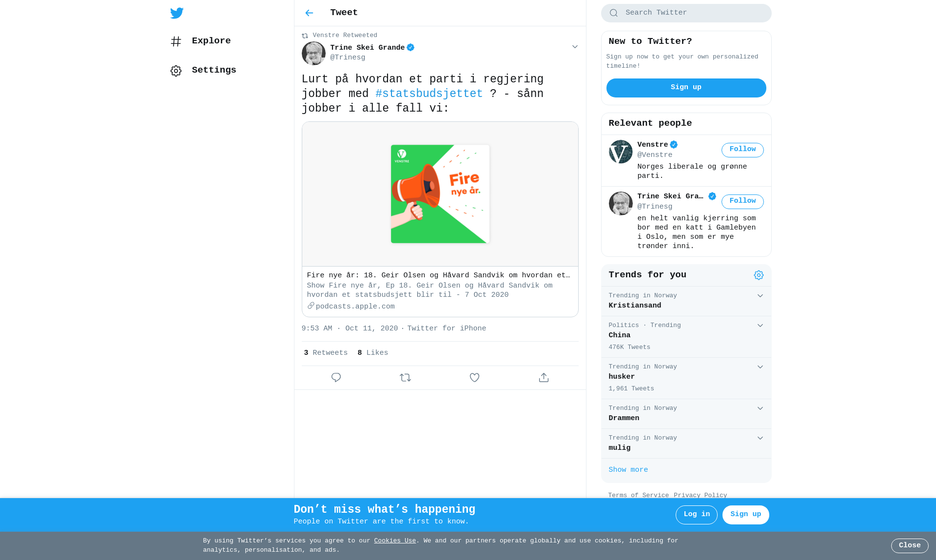The width and height of the screenshot is (936, 560).
Task: Click the retweet icon below the tweet
Action: coord(405,378)
